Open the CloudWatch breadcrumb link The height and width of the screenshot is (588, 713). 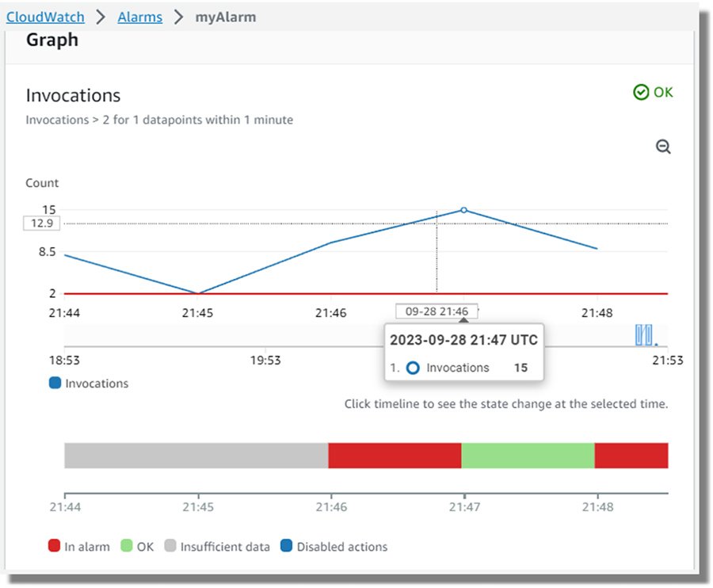tap(44, 17)
